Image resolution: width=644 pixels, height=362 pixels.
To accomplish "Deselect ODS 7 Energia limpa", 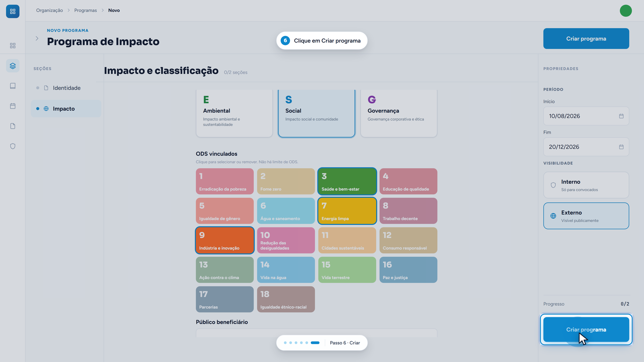I will [x=347, y=211].
